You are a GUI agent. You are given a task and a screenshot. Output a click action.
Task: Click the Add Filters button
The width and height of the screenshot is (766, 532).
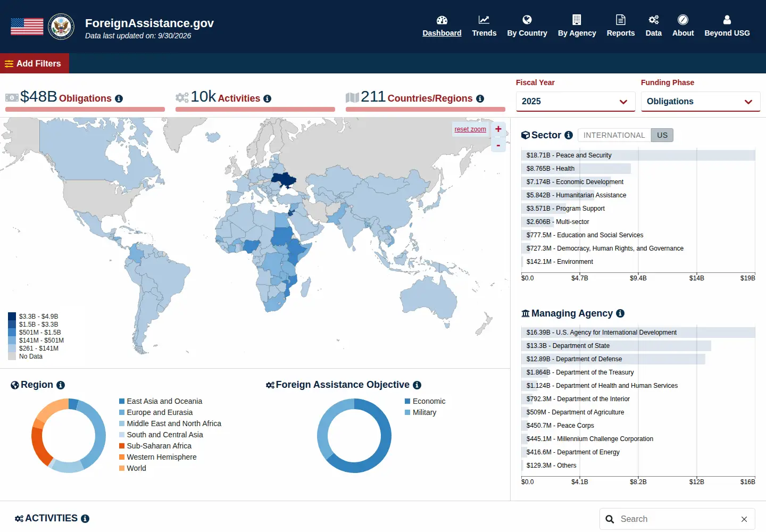pos(35,63)
